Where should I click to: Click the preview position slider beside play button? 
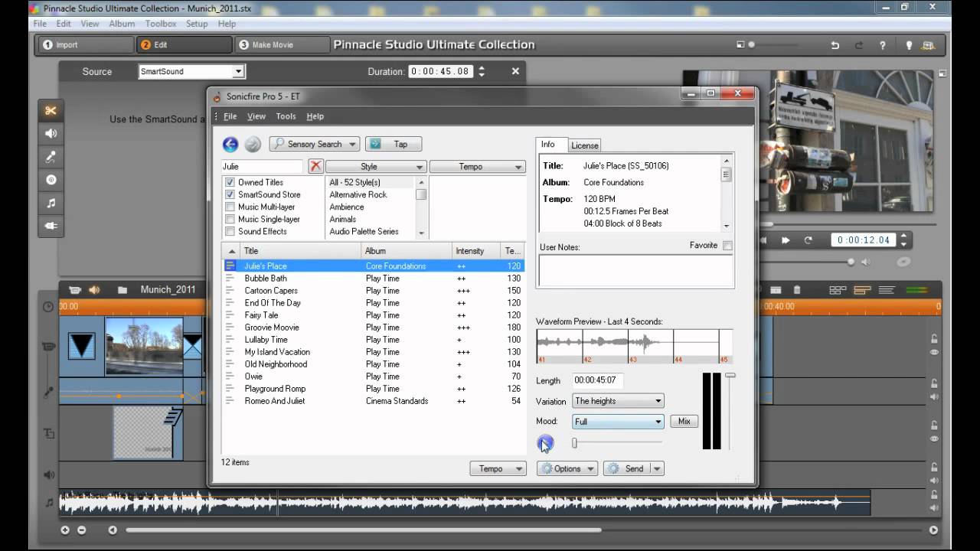[x=574, y=442]
